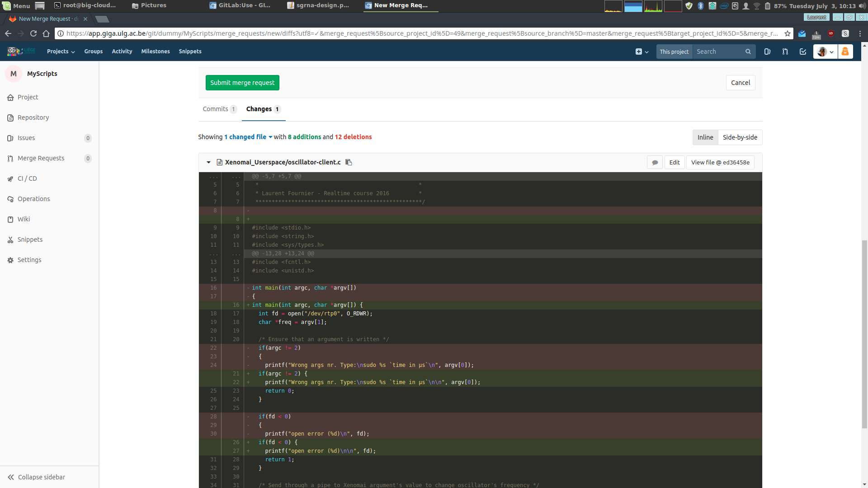Open todos checkmark icon in navbar

[x=803, y=52]
